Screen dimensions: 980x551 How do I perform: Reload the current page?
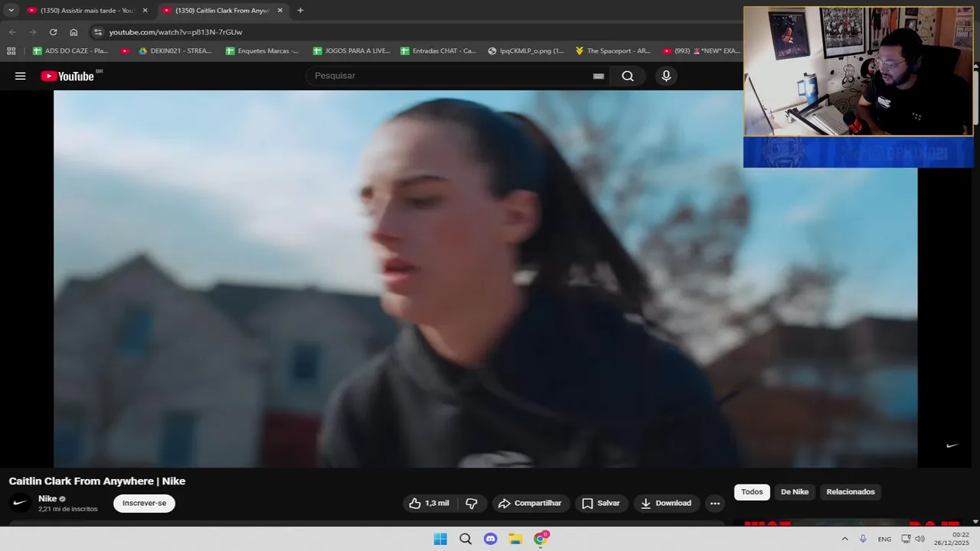(x=53, y=32)
